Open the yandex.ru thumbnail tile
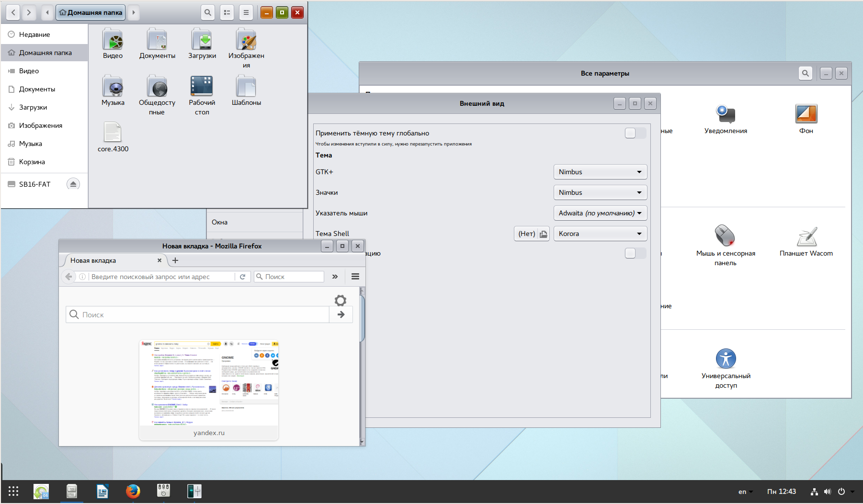This screenshot has height=504, width=863. (x=209, y=389)
